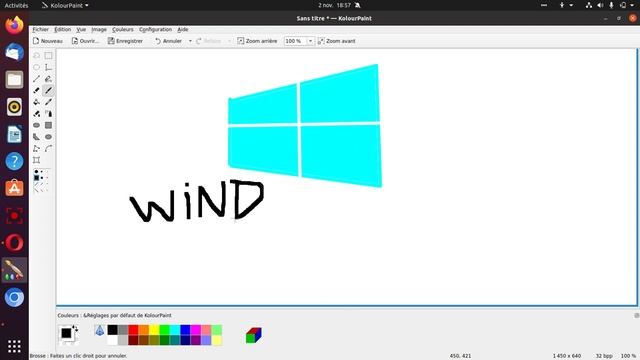
Task: Open the Fichier menu
Action: point(40,29)
